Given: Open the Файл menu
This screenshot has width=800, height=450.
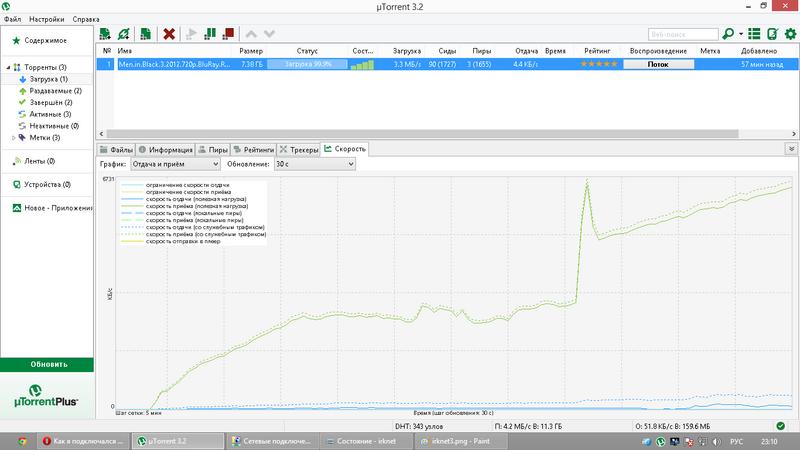Looking at the screenshot, I should coord(12,19).
